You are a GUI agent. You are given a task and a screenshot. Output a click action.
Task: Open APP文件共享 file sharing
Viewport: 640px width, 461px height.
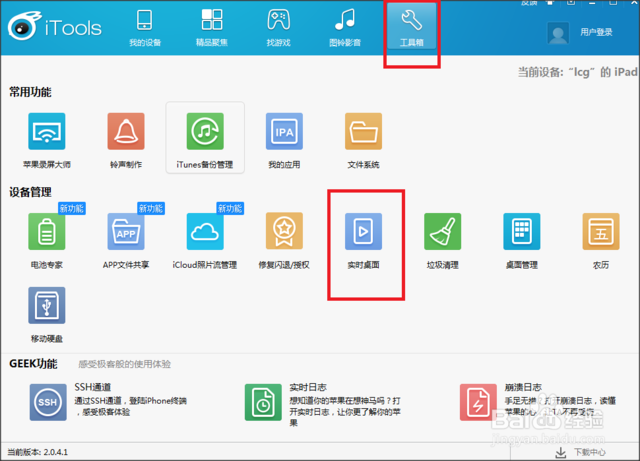click(x=126, y=232)
